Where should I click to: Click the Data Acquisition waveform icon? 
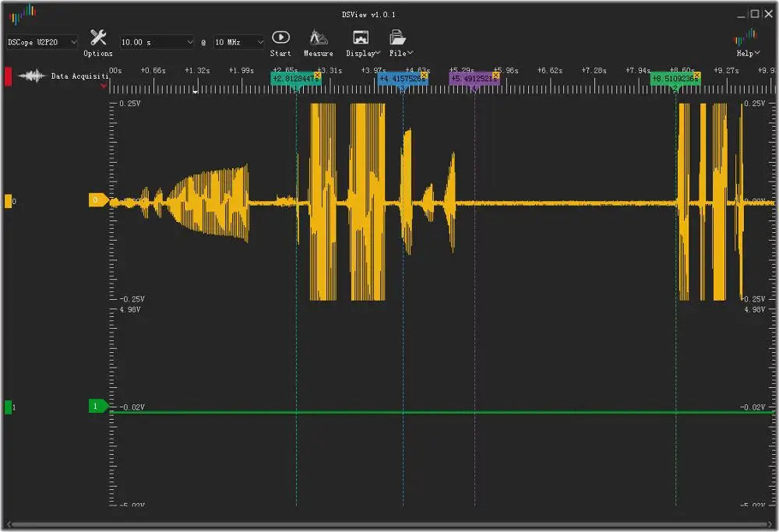click(x=32, y=76)
